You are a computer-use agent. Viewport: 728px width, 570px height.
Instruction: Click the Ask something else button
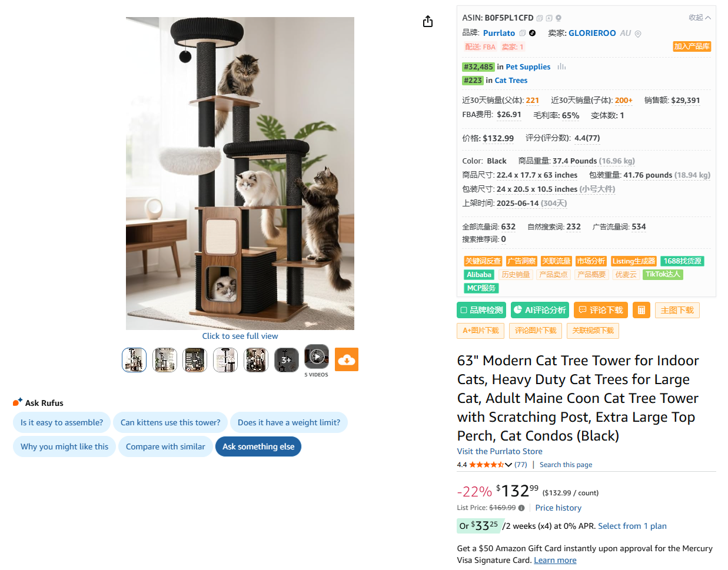[x=258, y=446]
